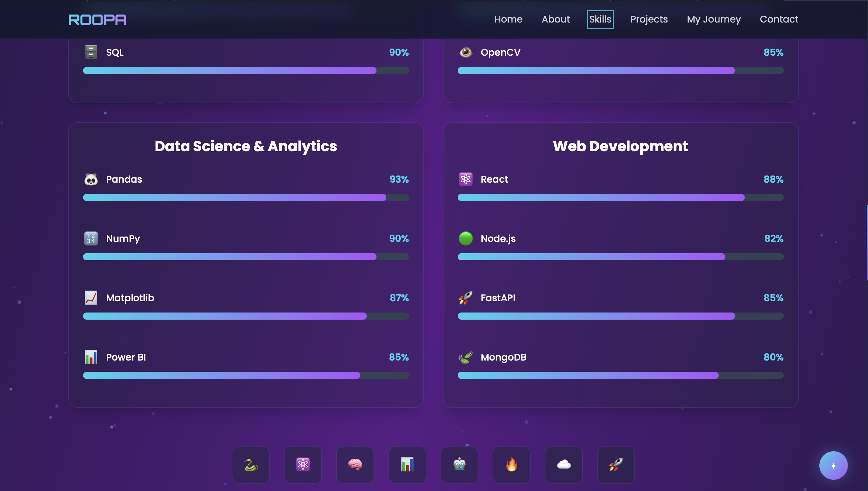The height and width of the screenshot is (491, 868).
Task: Jump to the Contact section link
Action: (779, 19)
